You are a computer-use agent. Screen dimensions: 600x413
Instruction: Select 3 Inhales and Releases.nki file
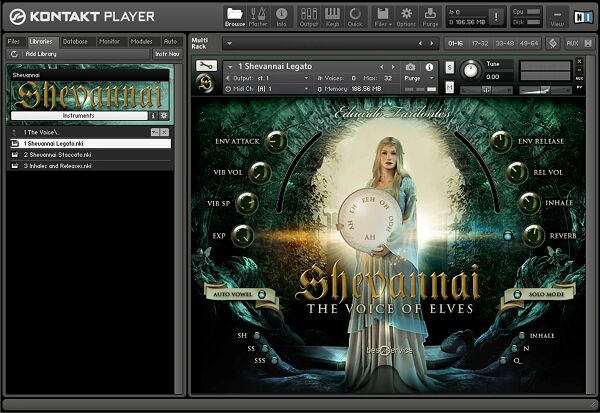pos(90,166)
